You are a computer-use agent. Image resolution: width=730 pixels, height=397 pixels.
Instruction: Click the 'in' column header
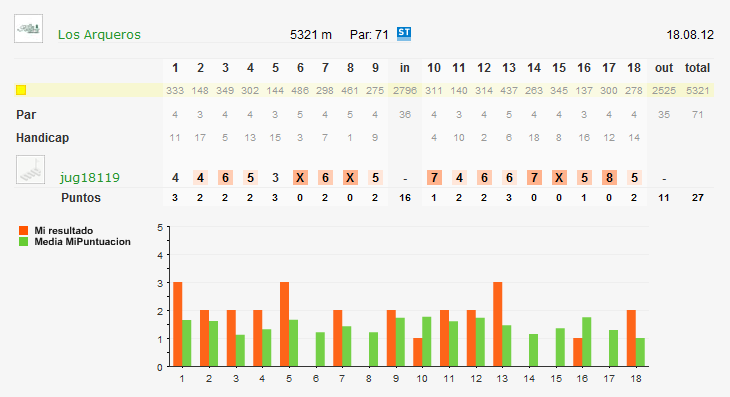pyautogui.click(x=405, y=68)
